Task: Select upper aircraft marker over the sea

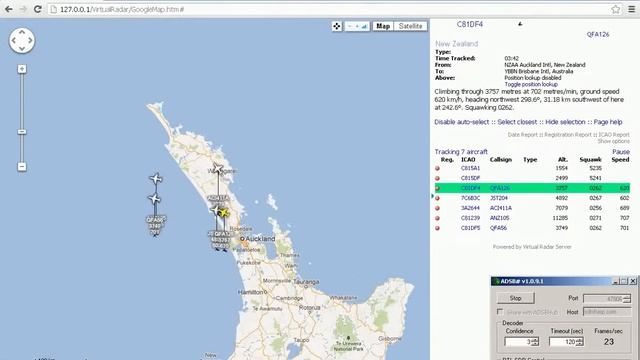Action: [x=156, y=178]
